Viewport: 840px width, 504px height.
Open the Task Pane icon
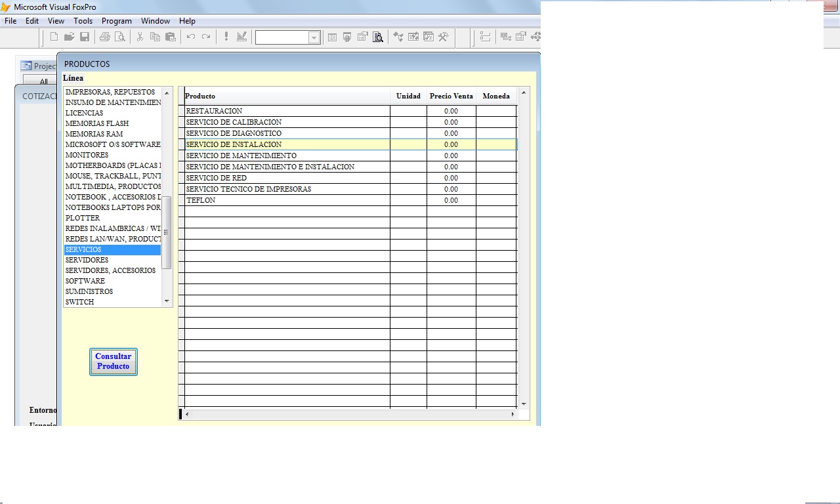429,37
